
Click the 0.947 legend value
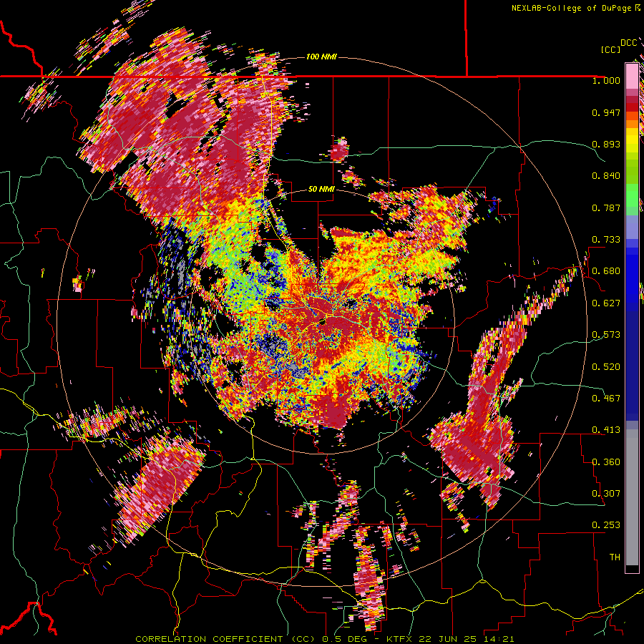[x=606, y=112]
